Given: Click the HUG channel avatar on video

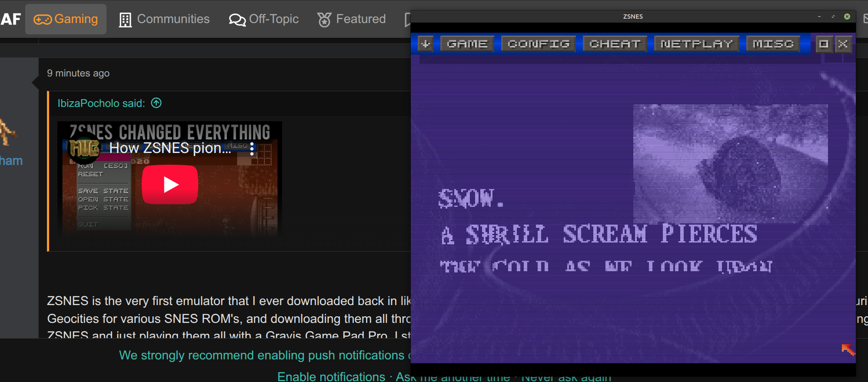Looking at the screenshot, I should pyautogui.click(x=85, y=148).
